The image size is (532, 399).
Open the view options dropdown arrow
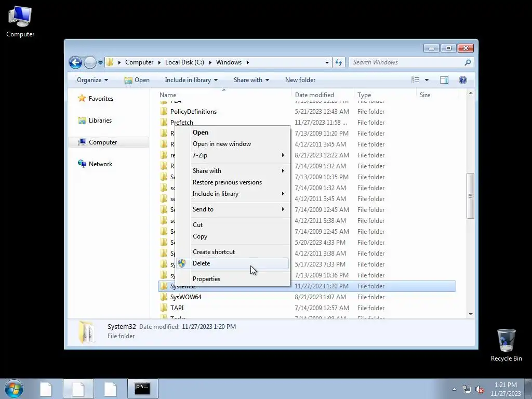(x=427, y=80)
